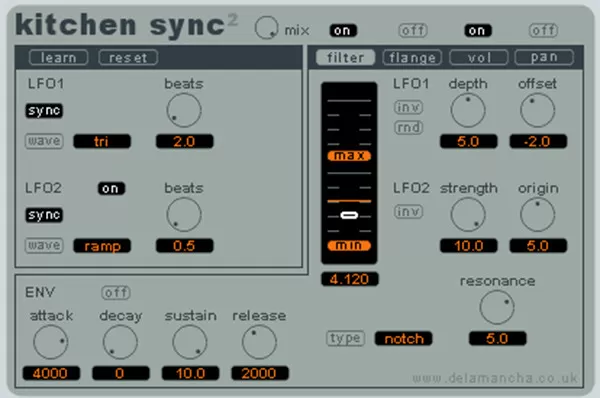Click the sustain value 10.0

[x=191, y=373]
